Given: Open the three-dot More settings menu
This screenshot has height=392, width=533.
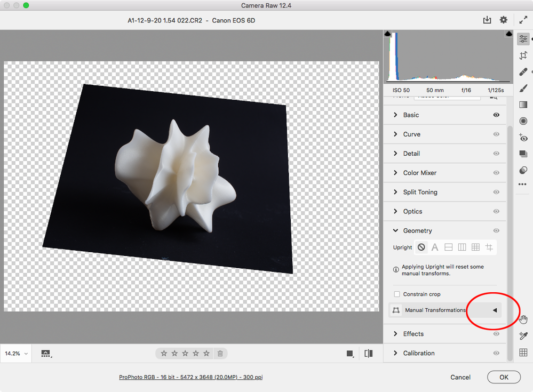Looking at the screenshot, I should (522, 184).
